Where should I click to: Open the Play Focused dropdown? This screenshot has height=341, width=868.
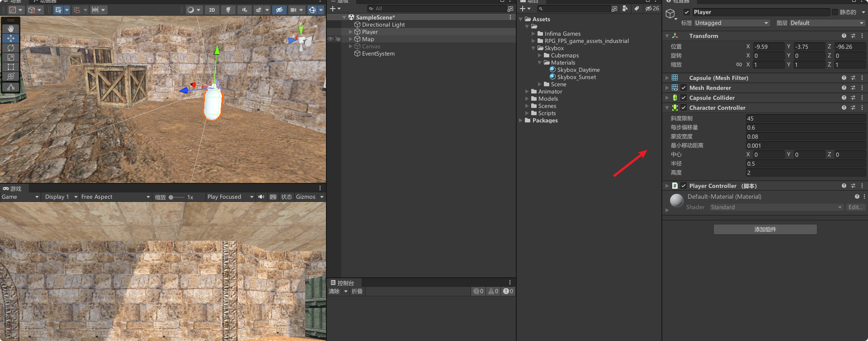click(230, 197)
